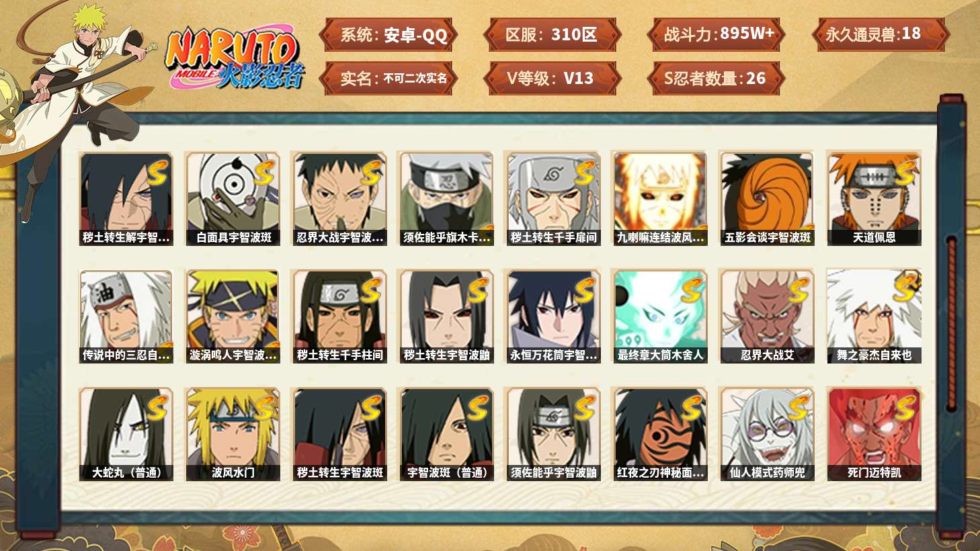Click the red scroll bar on right edge
Image resolution: width=980 pixels, height=551 pixels.
(x=951, y=324)
